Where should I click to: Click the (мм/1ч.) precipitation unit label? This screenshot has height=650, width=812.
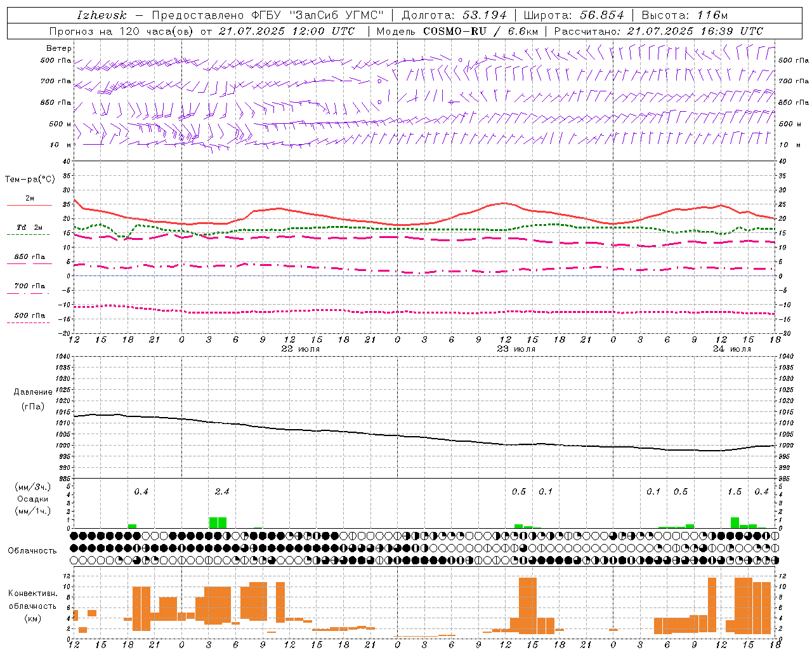coord(32,511)
